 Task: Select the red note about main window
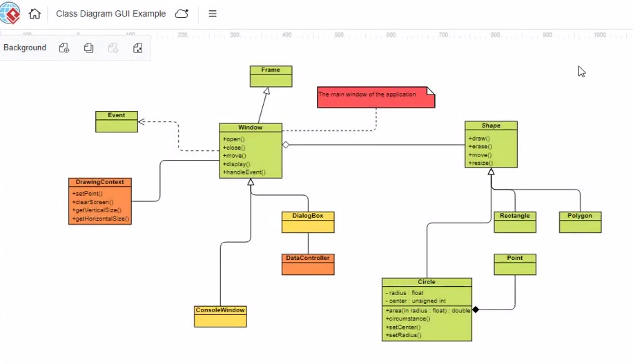pyautogui.click(x=376, y=97)
